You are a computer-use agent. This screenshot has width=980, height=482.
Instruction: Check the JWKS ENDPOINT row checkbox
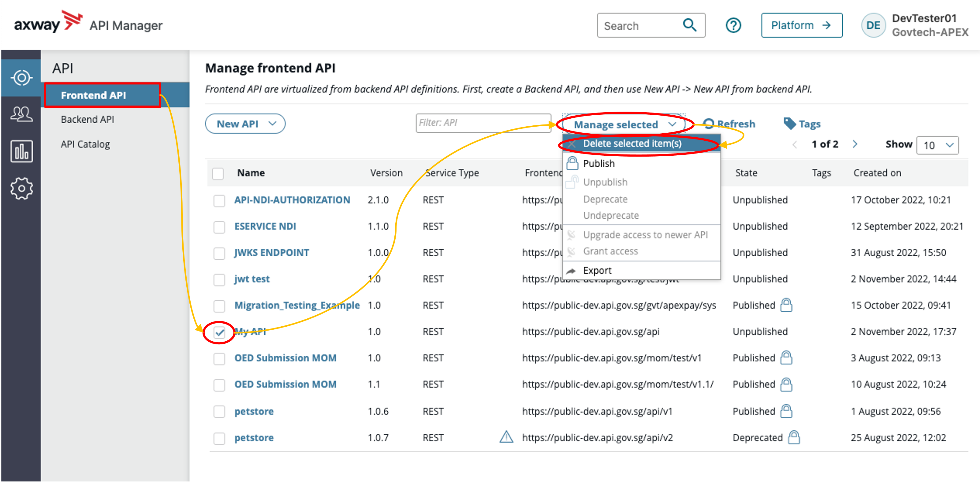[x=219, y=253]
